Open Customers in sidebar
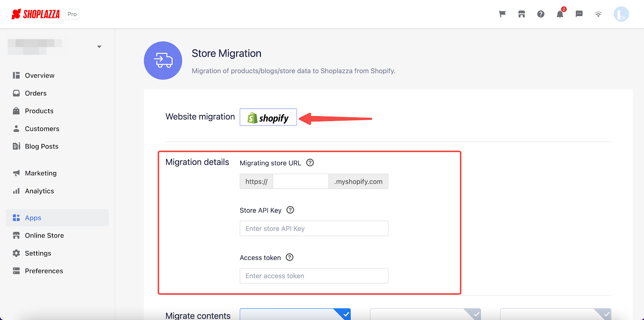The width and height of the screenshot is (644, 320). (x=57, y=129)
